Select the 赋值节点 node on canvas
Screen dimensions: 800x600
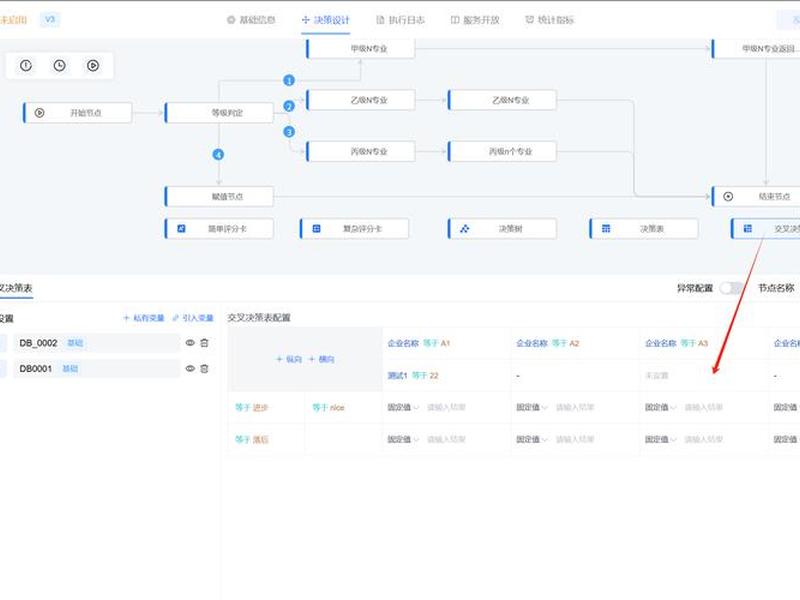[219, 196]
